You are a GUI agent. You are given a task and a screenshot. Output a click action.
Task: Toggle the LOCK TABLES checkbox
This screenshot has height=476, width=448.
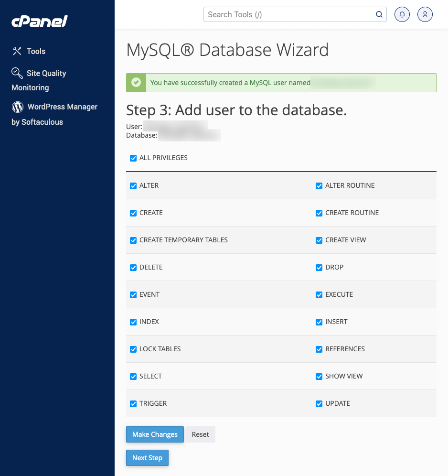coord(133,349)
